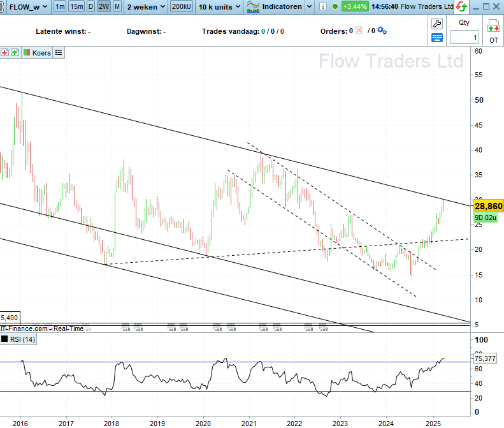This screenshot has height=428, width=504.
Task: Click the Trades vandaag counter
Action: coord(243,31)
